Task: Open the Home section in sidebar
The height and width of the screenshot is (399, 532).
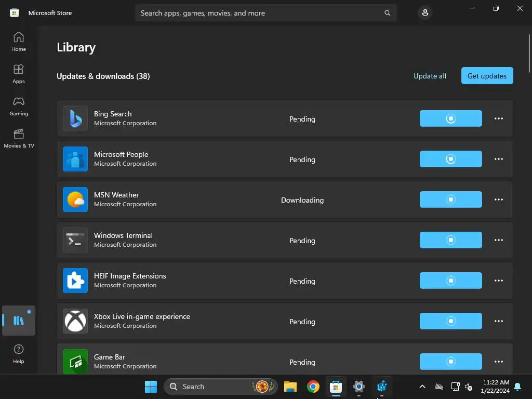Action: (19, 42)
